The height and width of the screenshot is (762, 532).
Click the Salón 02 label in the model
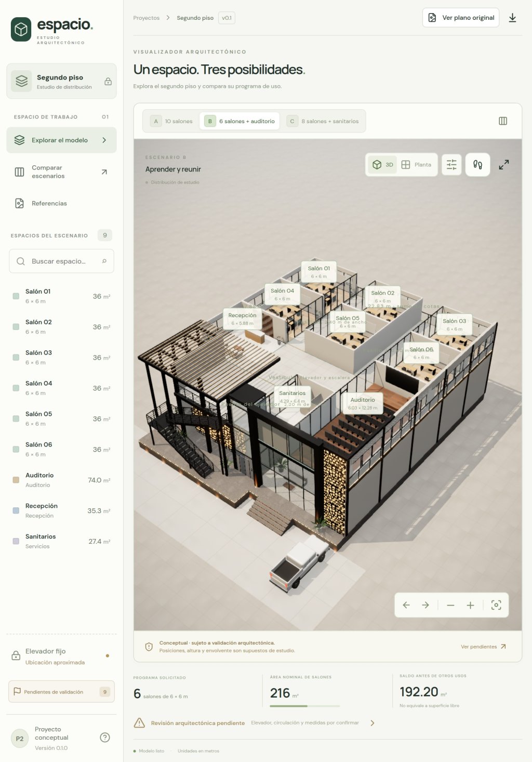point(383,296)
